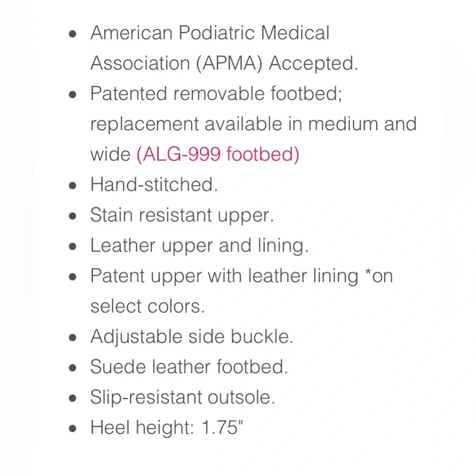Click the word "wide" before the link
476x476 pixels.
point(110,154)
